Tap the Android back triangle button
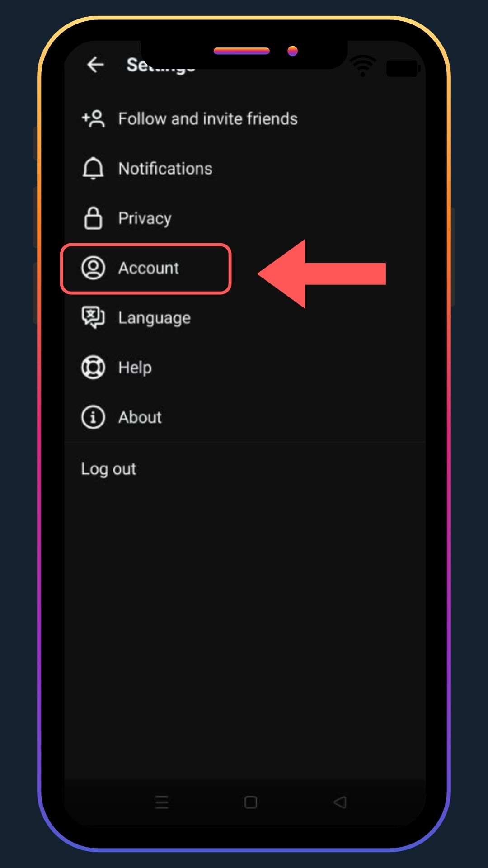 click(340, 802)
